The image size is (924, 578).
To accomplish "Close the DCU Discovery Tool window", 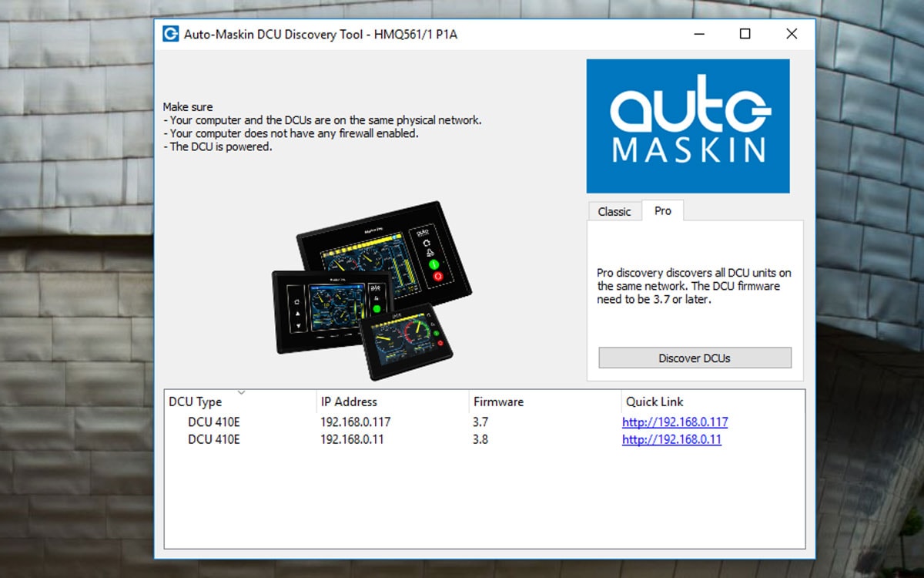I will [792, 34].
